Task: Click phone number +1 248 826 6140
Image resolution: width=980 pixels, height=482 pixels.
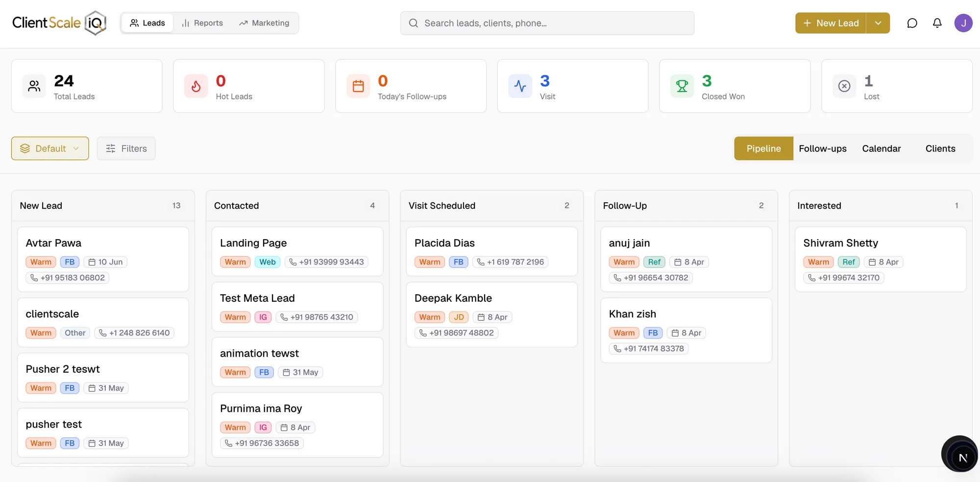Action: pos(134,333)
